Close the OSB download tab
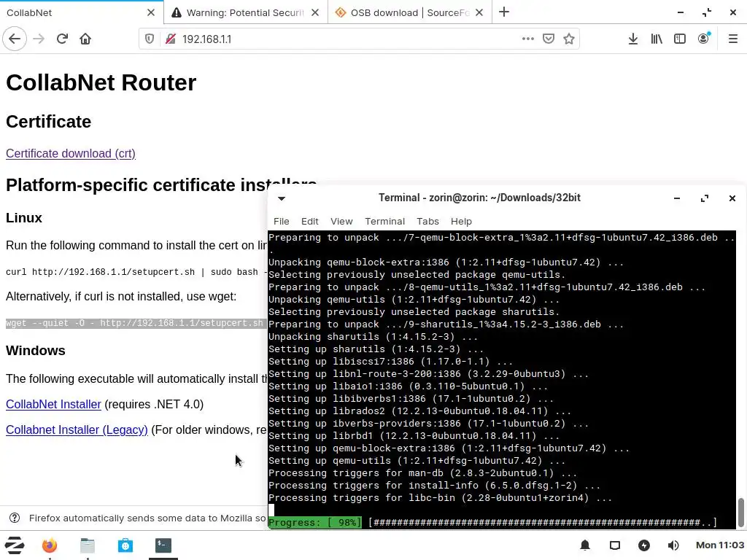Image resolution: width=747 pixels, height=560 pixels. 480,12
